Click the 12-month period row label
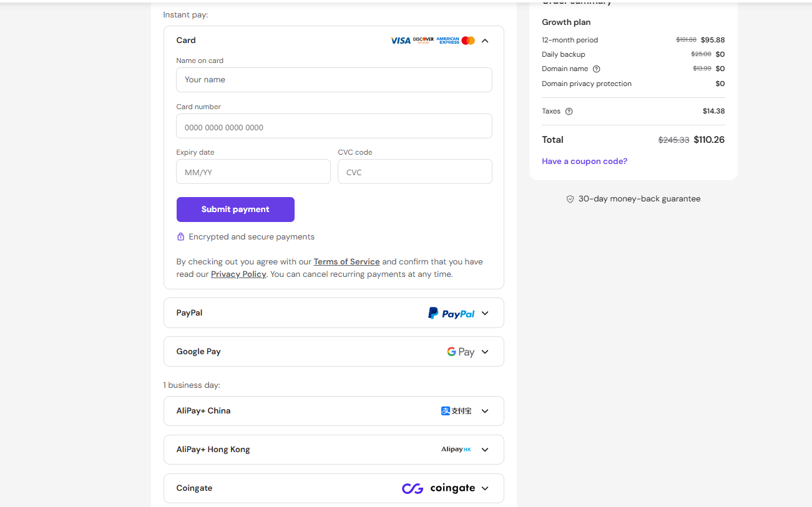 tap(570, 40)
